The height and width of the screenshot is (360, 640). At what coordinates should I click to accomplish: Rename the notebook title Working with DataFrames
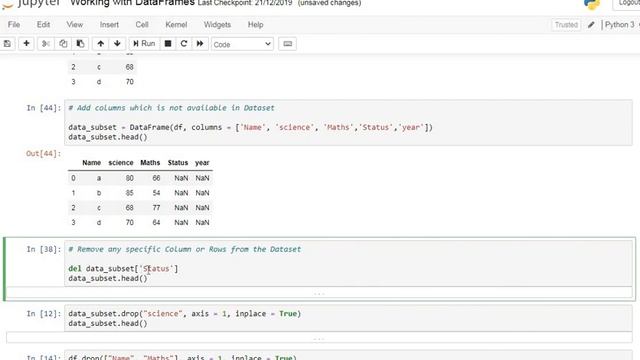(x=132, y=3)
